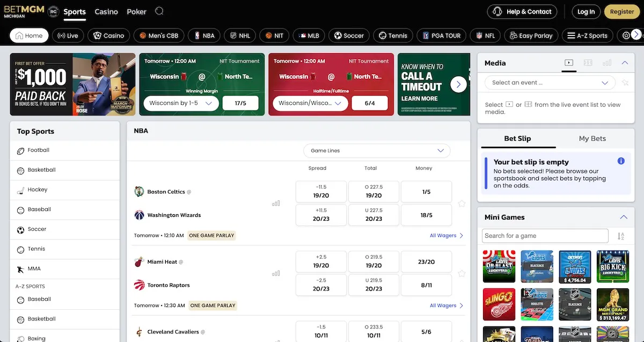Click the RG responsible gaming badge

(53, 12)
